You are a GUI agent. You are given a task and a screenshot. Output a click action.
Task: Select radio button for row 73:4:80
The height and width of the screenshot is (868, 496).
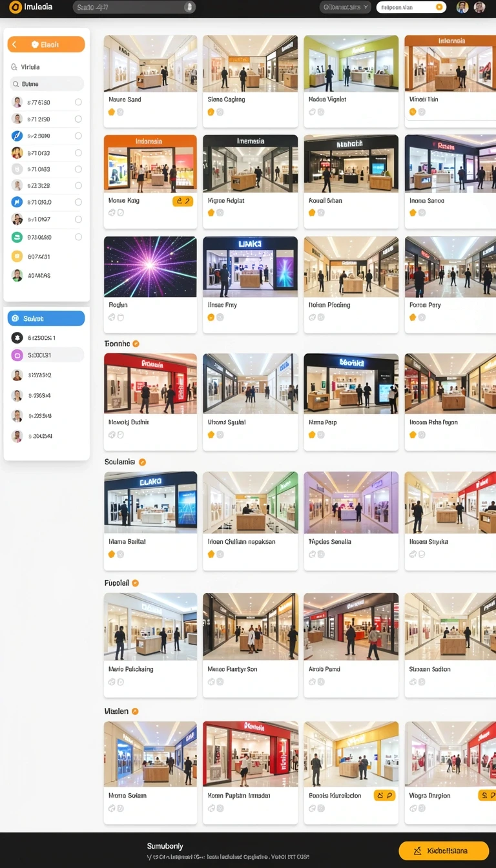tap(78, 237)
